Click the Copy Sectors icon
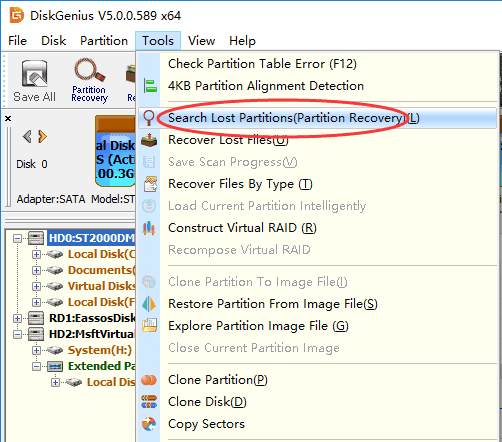The image size is (502, 442). pyautogui.click(x=149, y=424)
